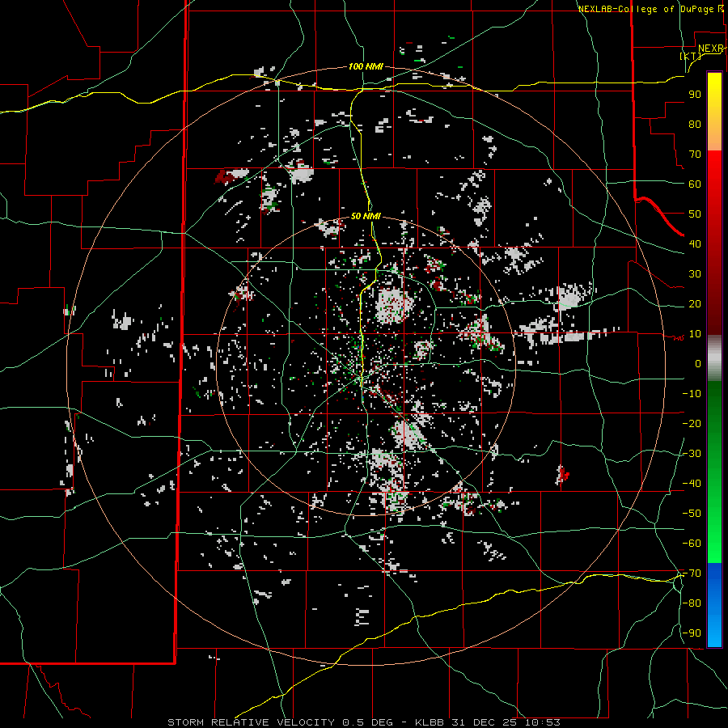Click the 40 value on velocity scale
The height and width of the screenshot is (728, 728).
(695, 243)
